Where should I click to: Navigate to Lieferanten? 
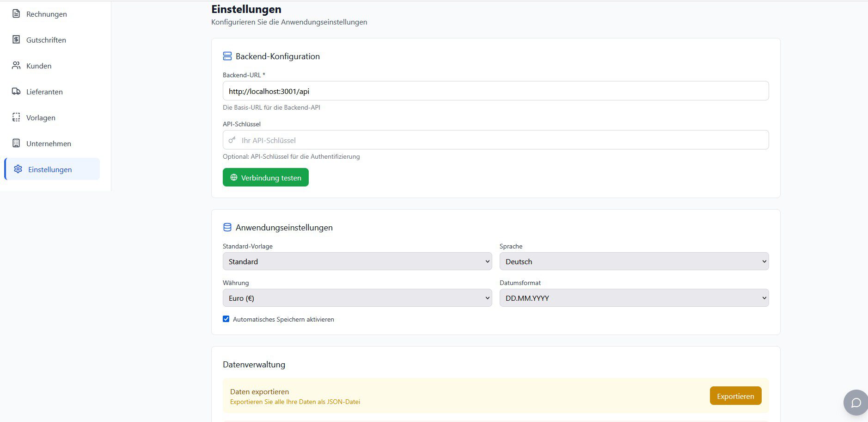52,92
